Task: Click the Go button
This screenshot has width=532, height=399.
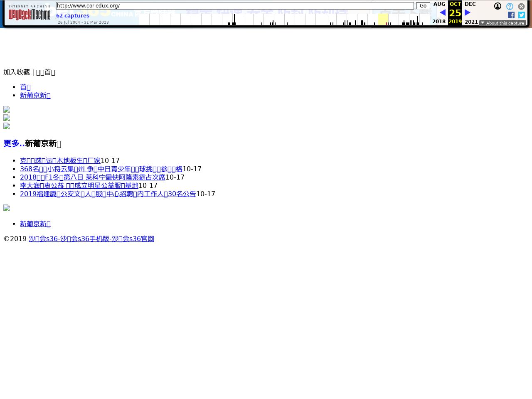Action: point(423,6)
